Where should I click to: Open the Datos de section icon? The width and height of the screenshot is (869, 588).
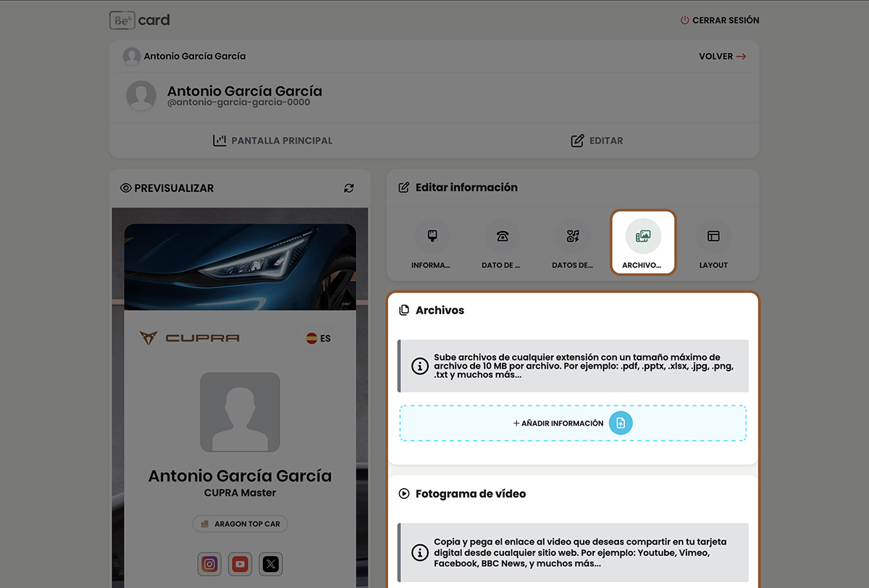point(573,236)
